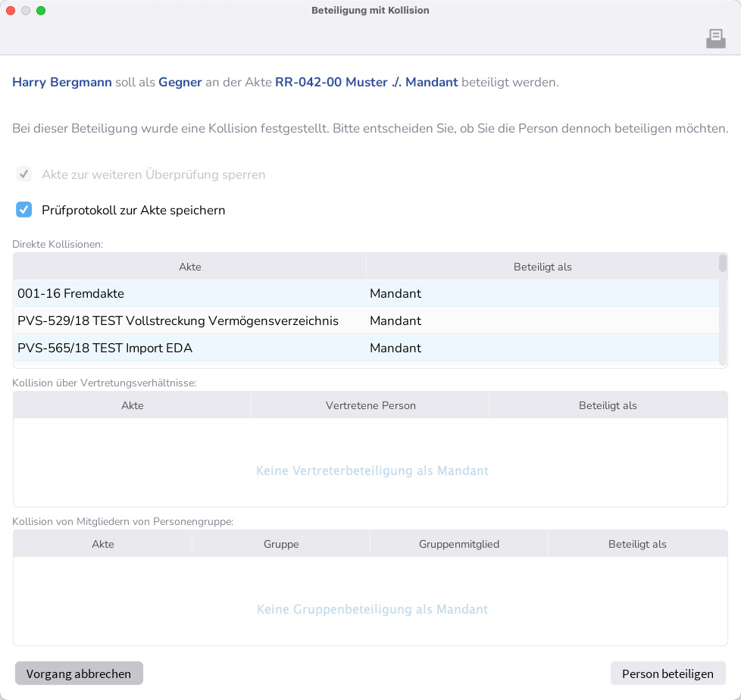The height and width of the screenshot is (700, 741).
Task: Click 'Beteiligt als' header in Personengruppe table
Action: pos(637,543)
